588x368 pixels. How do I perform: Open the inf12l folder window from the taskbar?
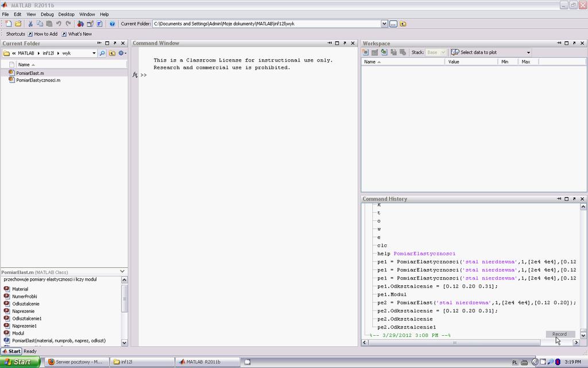(x=142, y=362)
